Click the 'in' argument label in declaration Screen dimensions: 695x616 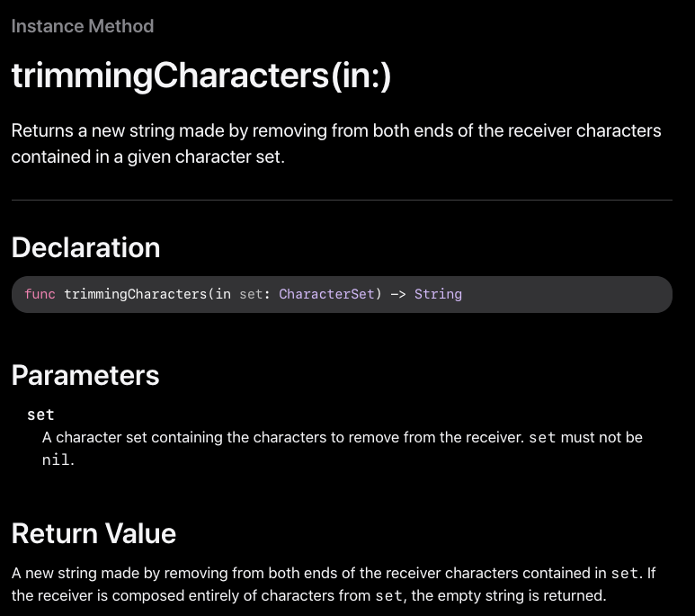pyautogui.click(x=223, y=294)
